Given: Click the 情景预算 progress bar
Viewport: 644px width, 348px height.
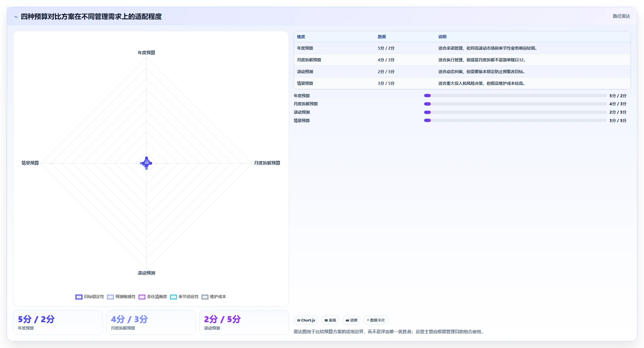Looking at the screenshot, I should pos(515,120).
